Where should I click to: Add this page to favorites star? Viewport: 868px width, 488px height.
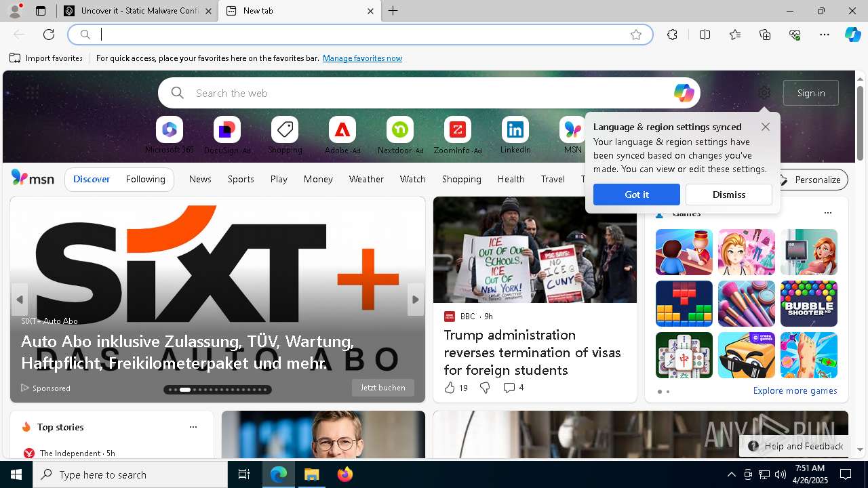[636, 35]
